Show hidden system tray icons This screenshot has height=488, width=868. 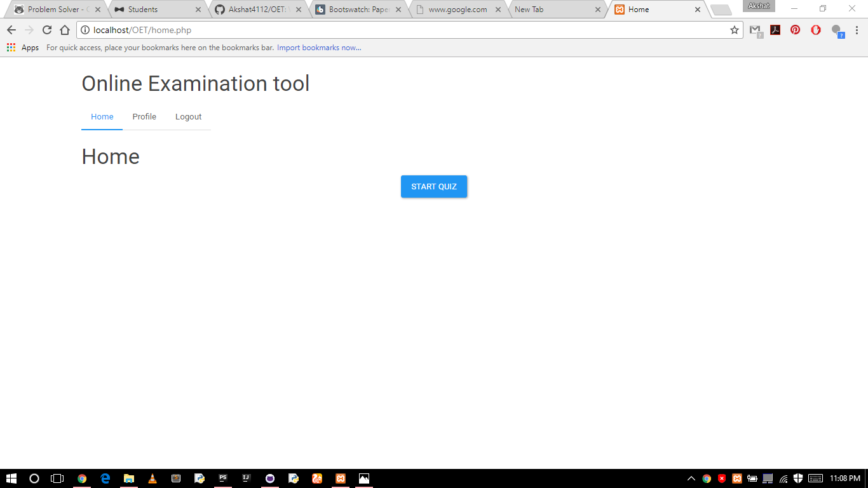tap(691, 478)
